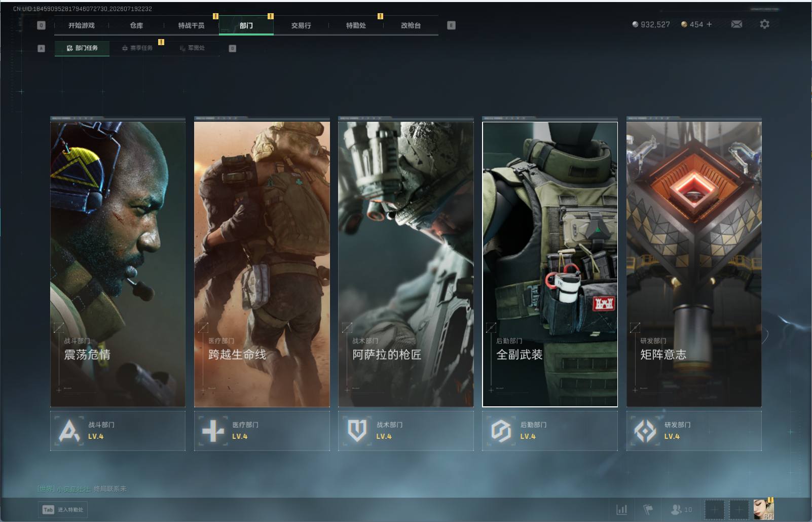This screenshot has height=522, width=812.
Task: Click the flag icon in bottom bar
Action: click(648, 509)
